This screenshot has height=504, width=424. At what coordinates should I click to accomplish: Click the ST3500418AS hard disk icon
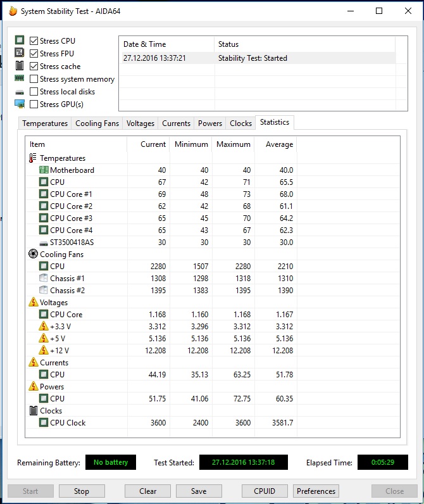point(44,243)
